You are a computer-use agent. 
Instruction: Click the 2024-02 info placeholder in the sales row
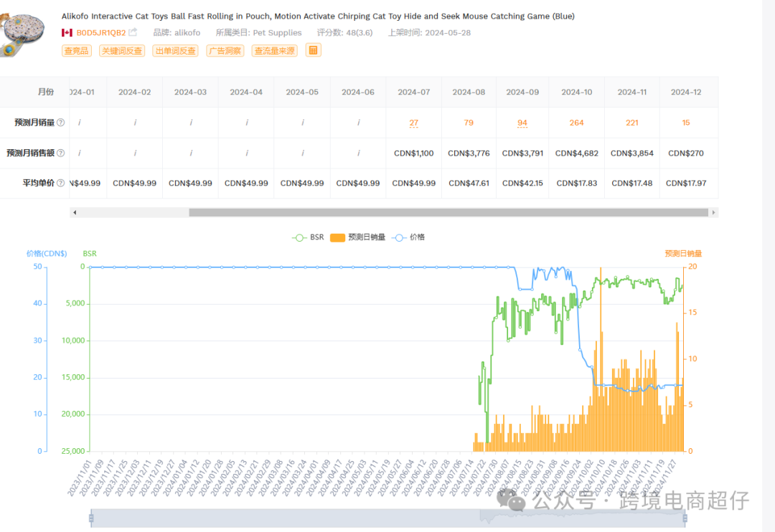point(135,123)
